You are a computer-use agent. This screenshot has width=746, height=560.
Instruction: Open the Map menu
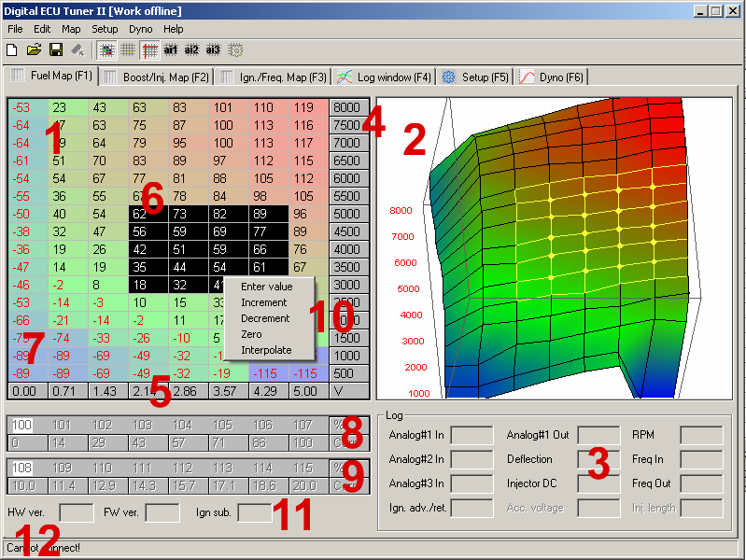click(71, 29)
